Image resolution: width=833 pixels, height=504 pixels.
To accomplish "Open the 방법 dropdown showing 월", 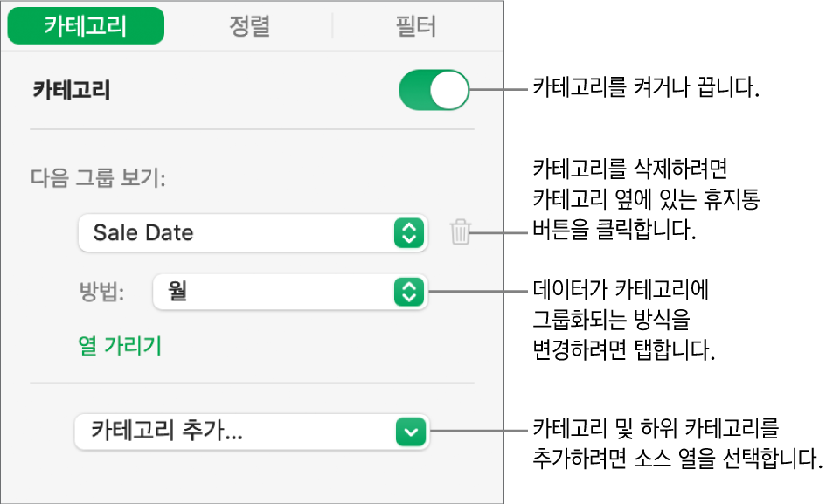I will tap(289, 293).
